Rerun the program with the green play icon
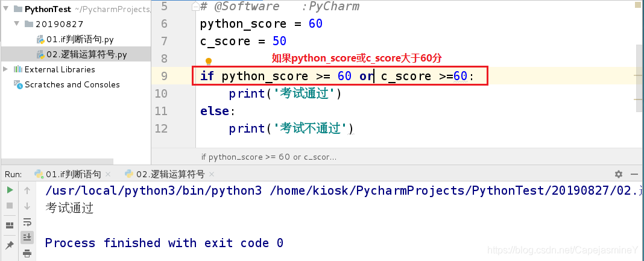Screen dimensions: 644x261 pyautogui.click(x=10, y=190)
